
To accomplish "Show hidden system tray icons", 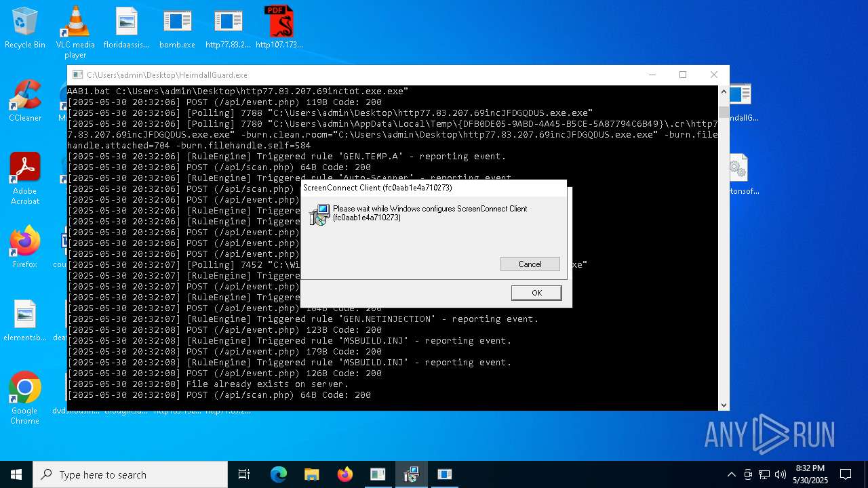I will point(731,474).
